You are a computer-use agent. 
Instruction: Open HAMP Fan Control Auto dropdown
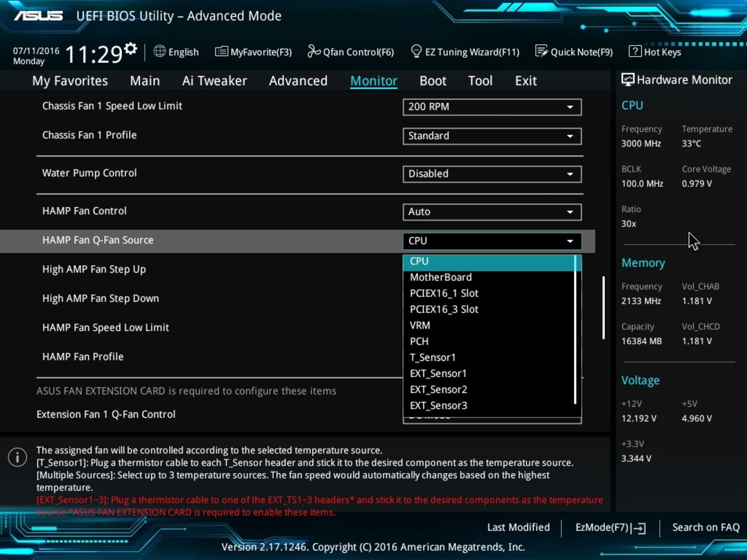point(492,212)
